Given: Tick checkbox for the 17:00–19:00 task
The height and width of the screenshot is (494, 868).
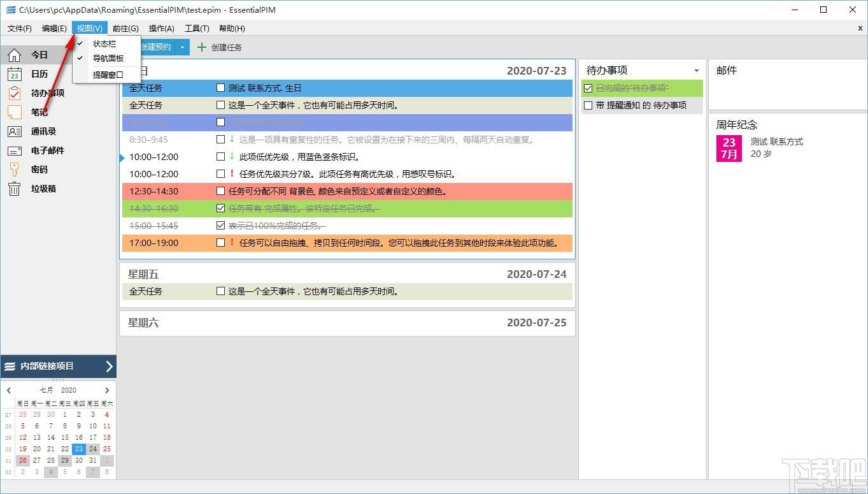Looking at the screenshot, I should pos(220,243).
